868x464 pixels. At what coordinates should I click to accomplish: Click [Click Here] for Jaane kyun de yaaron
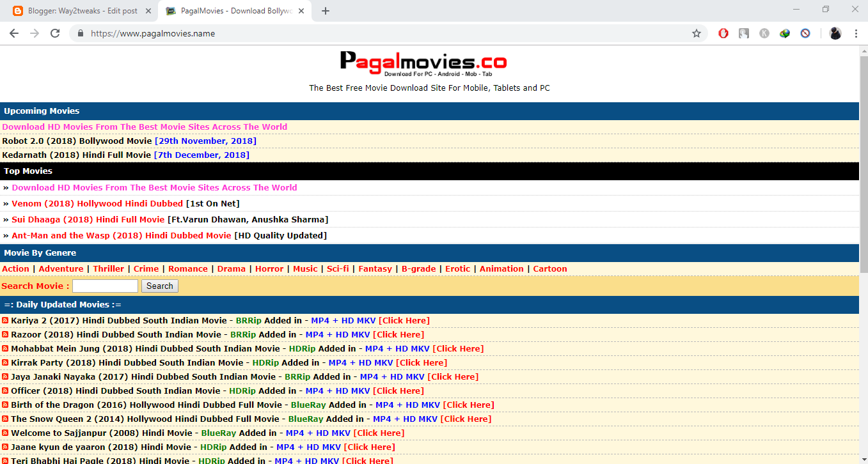tap(370, 447)
